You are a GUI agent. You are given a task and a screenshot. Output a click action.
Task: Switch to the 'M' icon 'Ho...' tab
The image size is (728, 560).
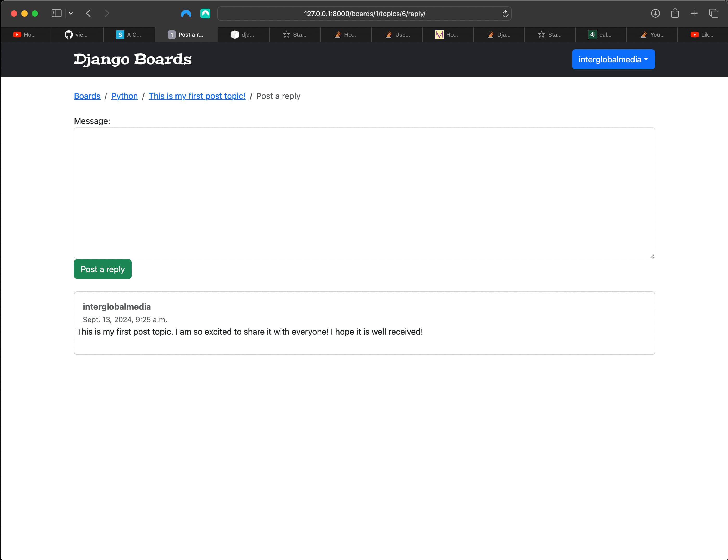(448, 35)
